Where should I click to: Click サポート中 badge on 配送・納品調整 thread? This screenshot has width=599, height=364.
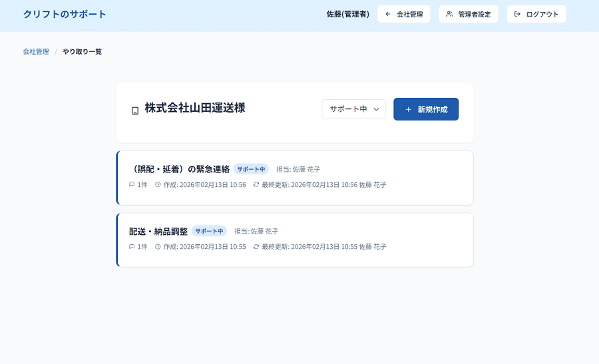209,231
